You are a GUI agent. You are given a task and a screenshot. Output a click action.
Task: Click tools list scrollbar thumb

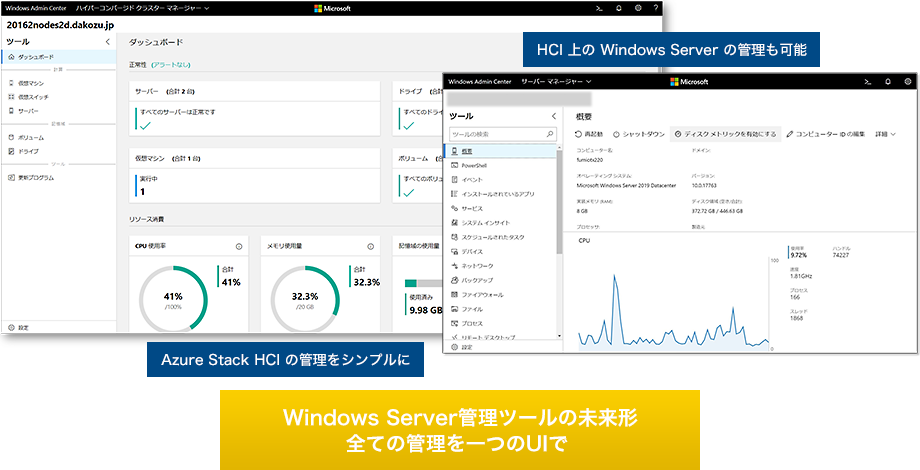click(559, 200)
